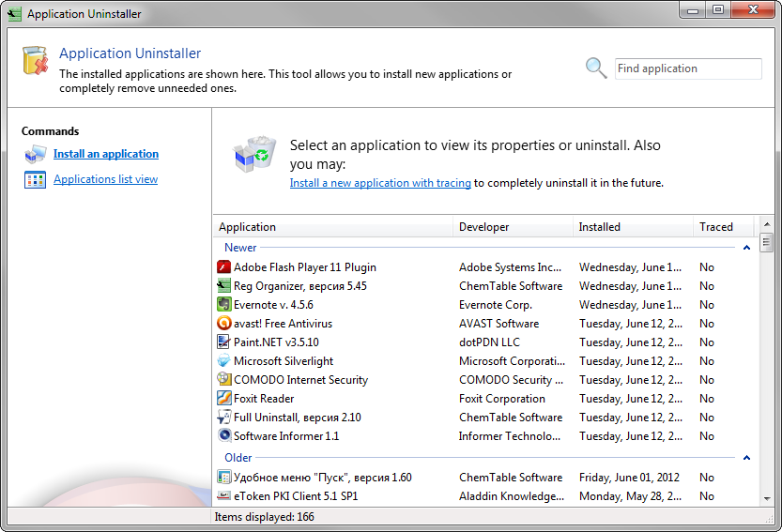Click Install a new application with tracing
This screenshot has width=782, height=532.
[380, 183]
